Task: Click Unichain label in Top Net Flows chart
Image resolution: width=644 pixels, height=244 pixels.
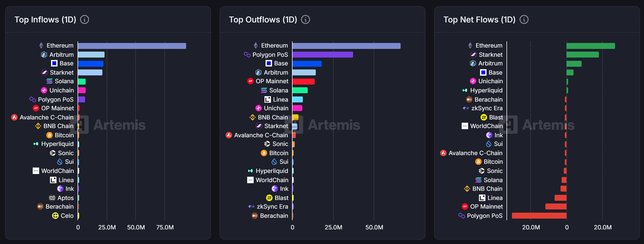Action: coord(491,81)
